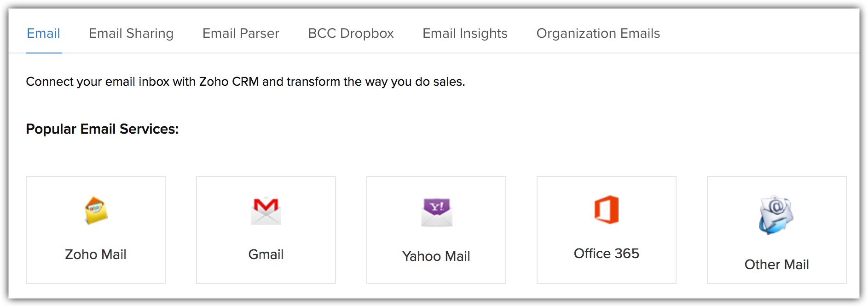Select the Other Mail text label

(x=777, y=265)
